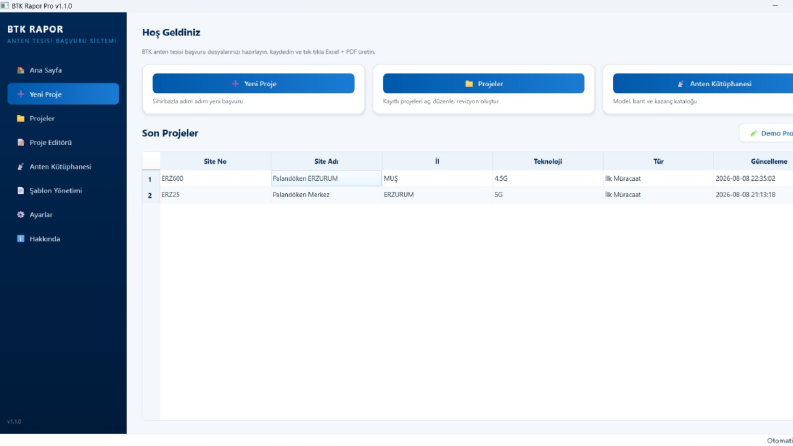Screen dimensions: 793x446
Task: Select the Anten Kütüphanesi antenna icon in sidebar
Action: tap(20, 166)
